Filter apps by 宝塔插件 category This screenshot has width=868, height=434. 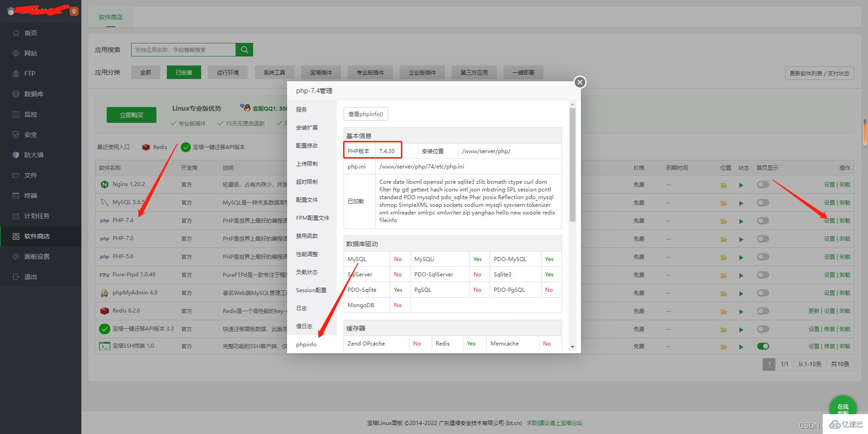321,72
